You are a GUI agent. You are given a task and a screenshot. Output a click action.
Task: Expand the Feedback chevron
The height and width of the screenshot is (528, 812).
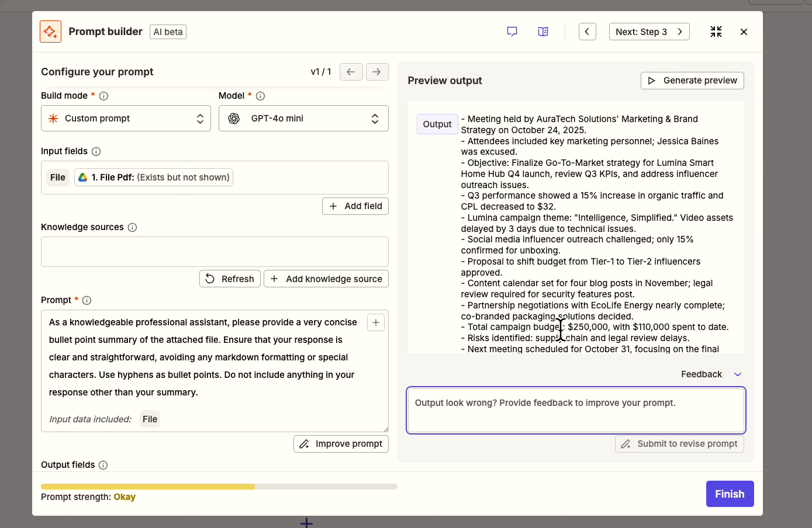click(x=738, y=374)
